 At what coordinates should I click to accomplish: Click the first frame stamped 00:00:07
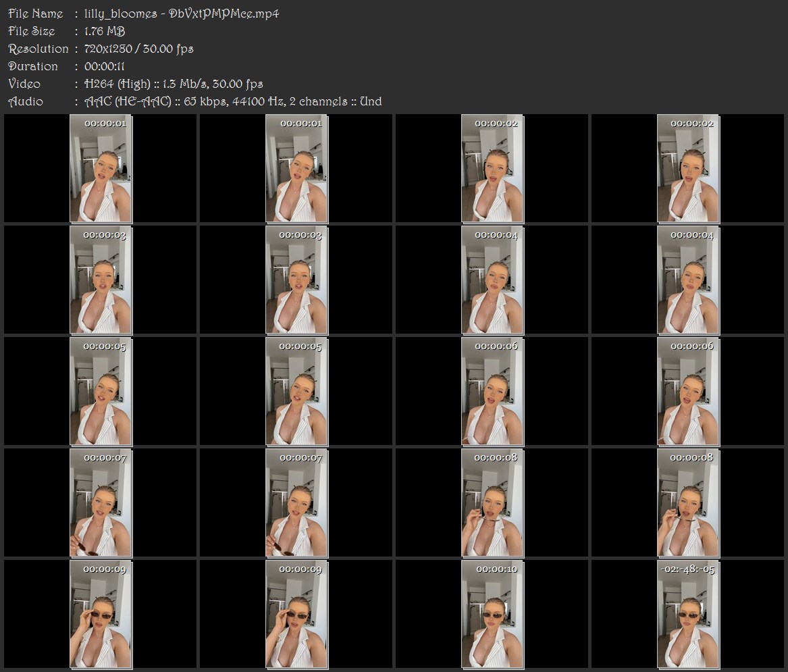pos(101,503)
